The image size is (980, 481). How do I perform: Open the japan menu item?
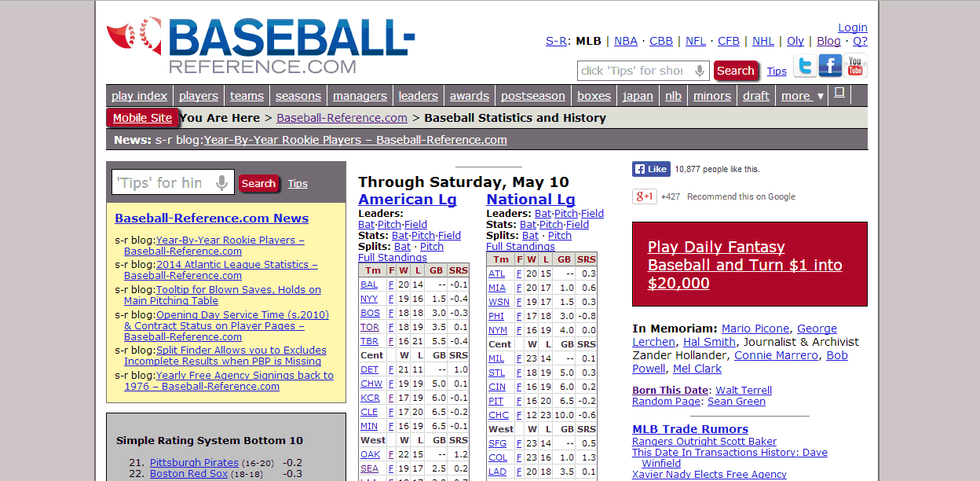coord(638,96)
